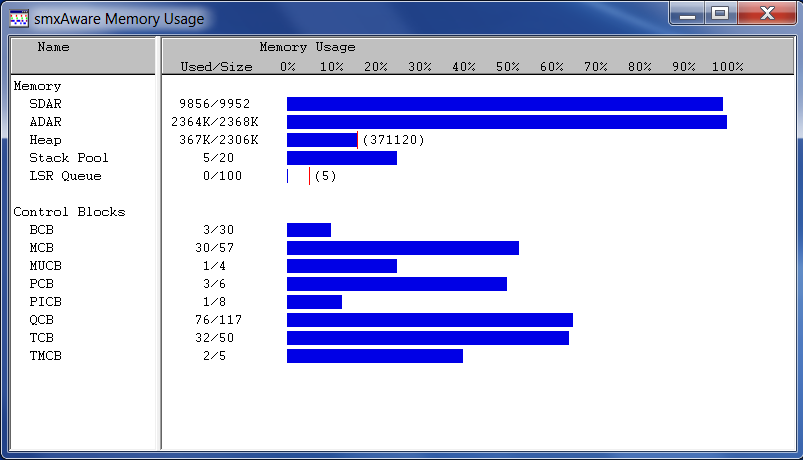Minimize the smxAware Memory Usage window

click(687, 13)
